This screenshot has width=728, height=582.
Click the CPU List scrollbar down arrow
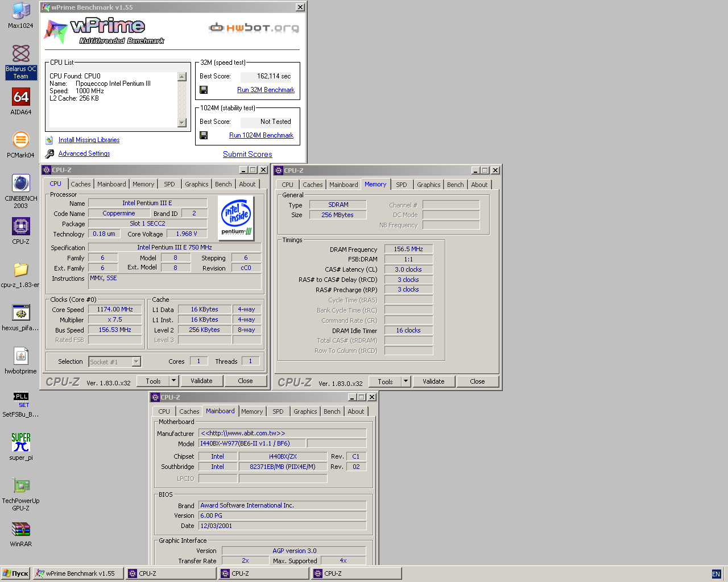(x=182, y=122)
